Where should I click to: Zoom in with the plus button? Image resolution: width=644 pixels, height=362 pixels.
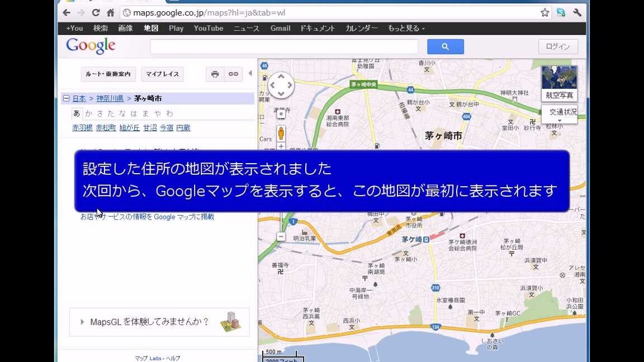(x=281, y=146)
